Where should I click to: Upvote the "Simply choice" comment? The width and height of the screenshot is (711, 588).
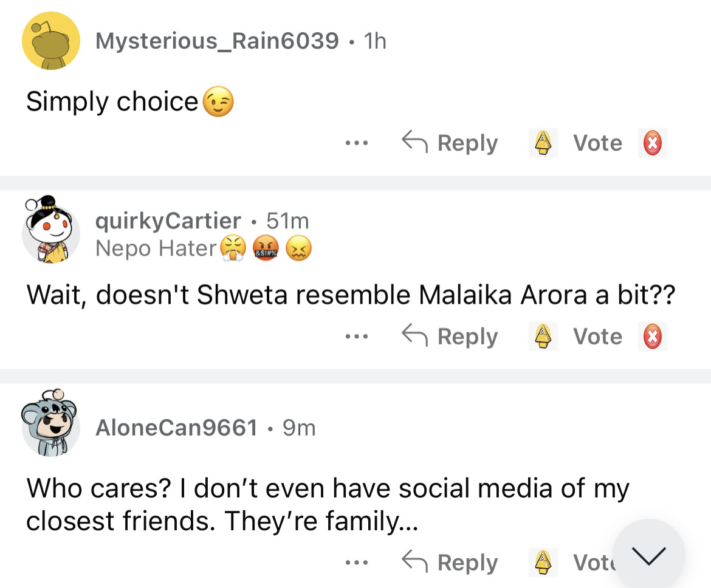coord(541,143)
